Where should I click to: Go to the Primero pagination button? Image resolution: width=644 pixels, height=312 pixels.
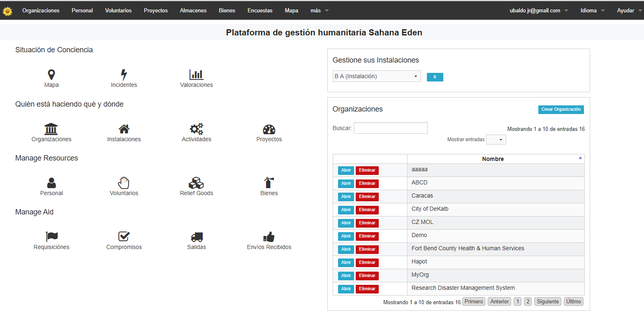[x=474, y=302]
